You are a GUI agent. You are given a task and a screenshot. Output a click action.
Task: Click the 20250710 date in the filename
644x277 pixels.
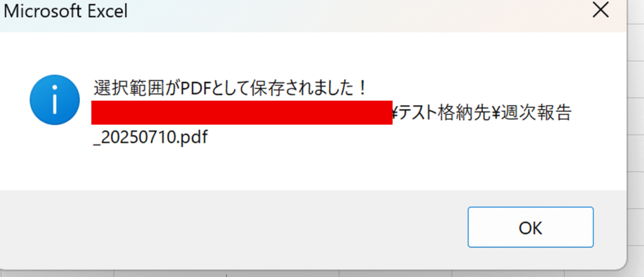tap(139, 138)
